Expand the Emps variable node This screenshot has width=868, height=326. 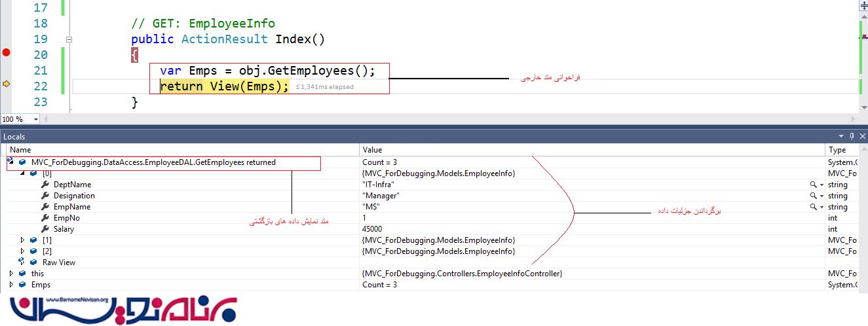11,285
